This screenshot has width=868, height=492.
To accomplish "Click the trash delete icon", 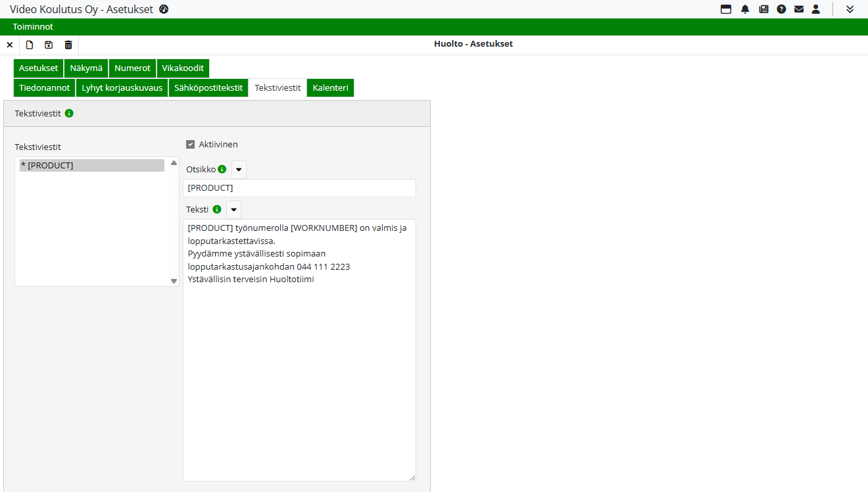I will pos(68,45).
